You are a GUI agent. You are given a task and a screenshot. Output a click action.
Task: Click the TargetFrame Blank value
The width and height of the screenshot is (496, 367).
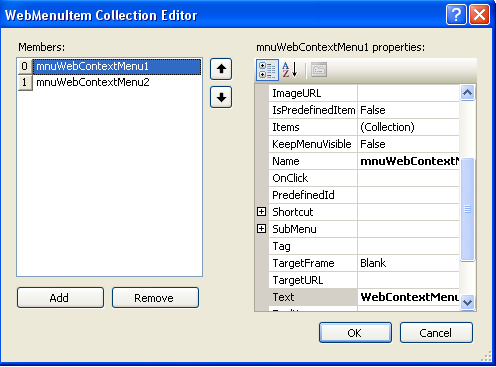pyautogui.click(x=409, y=263)
